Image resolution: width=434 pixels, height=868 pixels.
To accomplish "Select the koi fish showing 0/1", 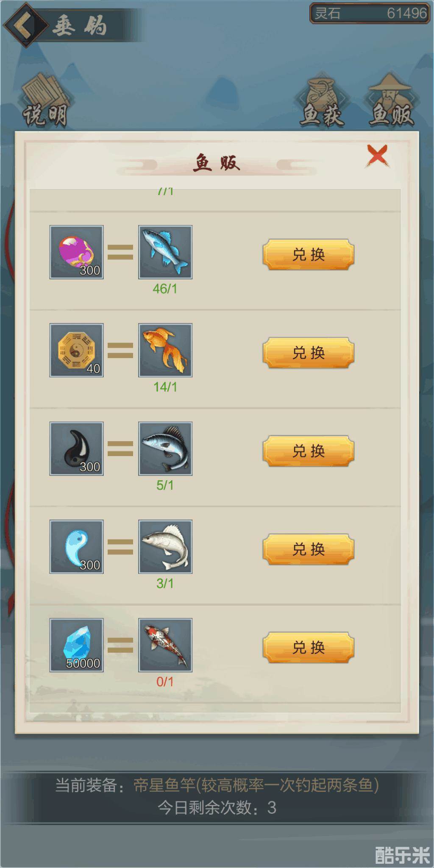I will point(165,645).
